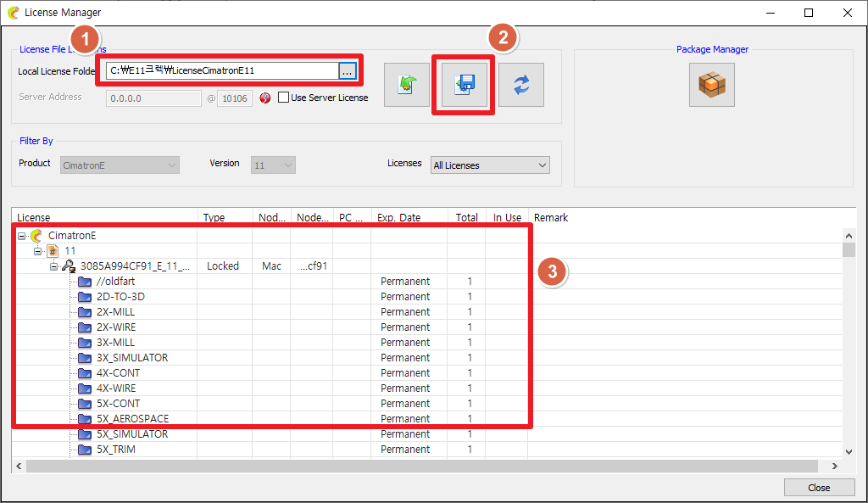Click the Server Address field showing 0.0.0.0
This screenshot has width=868, height=503.
[x=154, y=98]
